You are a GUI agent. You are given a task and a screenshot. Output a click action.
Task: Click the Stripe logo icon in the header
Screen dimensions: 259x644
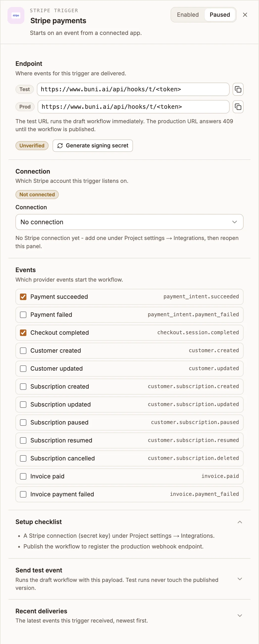tap(16, 15)
